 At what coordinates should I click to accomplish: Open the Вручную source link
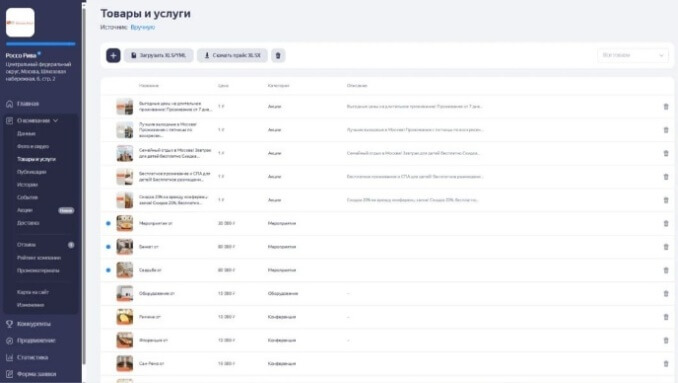[143, 27]
